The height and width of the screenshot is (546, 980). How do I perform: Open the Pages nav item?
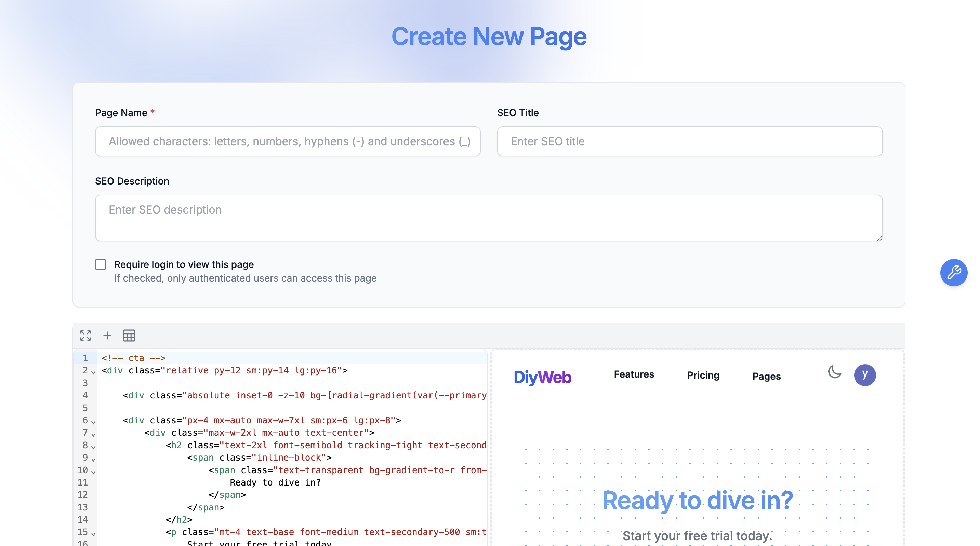(766, 377)
